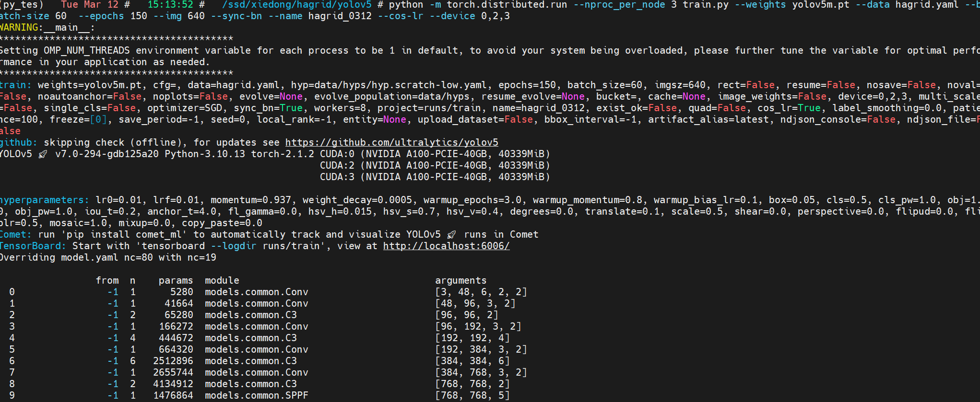The height and width of the screenshot is (402, 980).
Task: Click params value 4134912 in layer 8
Action: tap(173, 384)
